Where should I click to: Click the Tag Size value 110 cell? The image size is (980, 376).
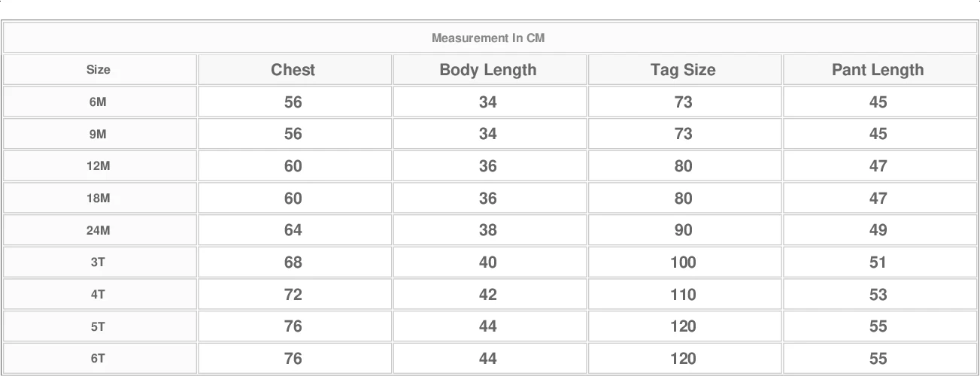(683, 295)
